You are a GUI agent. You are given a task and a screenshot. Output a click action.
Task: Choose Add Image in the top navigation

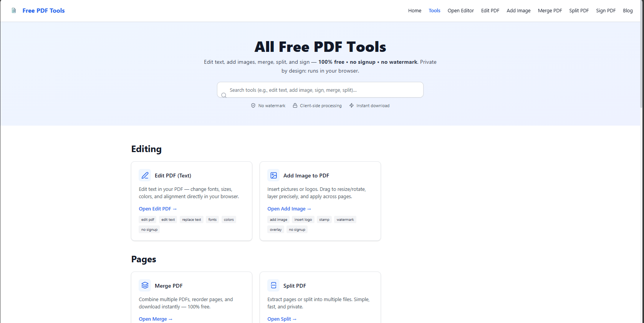tap(518, 11)
